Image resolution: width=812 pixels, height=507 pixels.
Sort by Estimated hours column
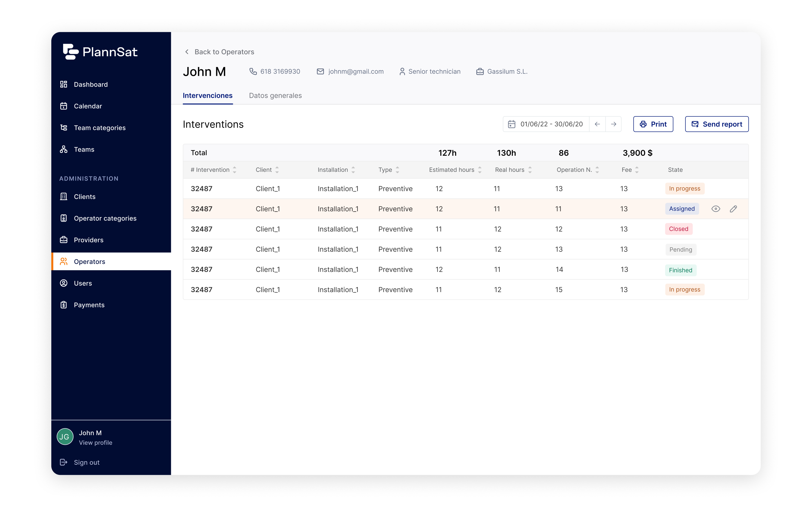click(x=480, y=170)
